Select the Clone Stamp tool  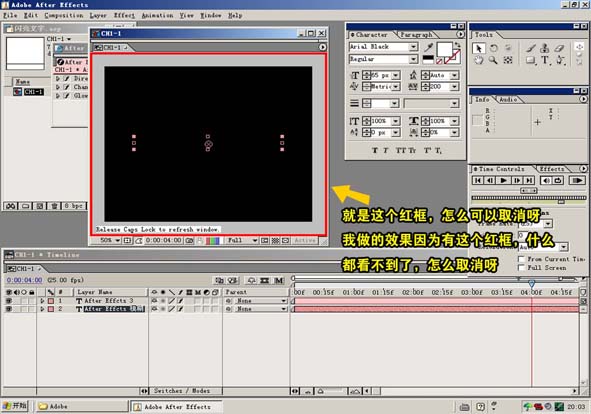[x=545, y=48]
